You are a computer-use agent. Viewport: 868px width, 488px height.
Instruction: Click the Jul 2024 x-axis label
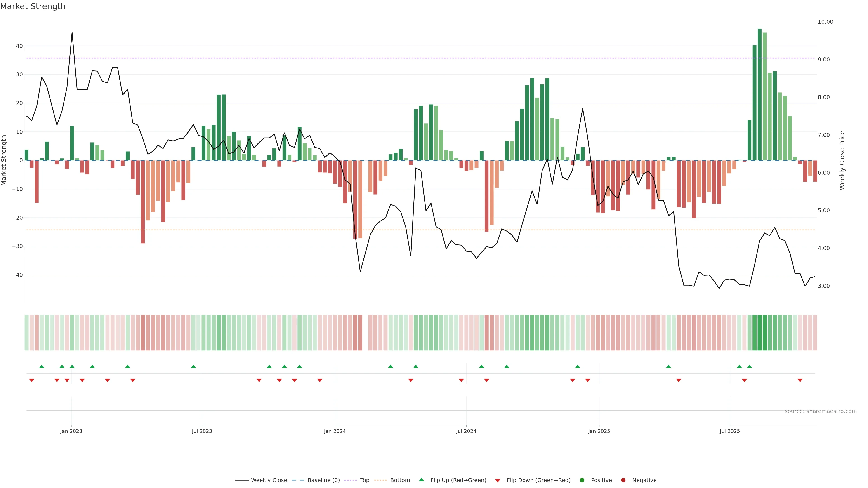click(466, 431)
